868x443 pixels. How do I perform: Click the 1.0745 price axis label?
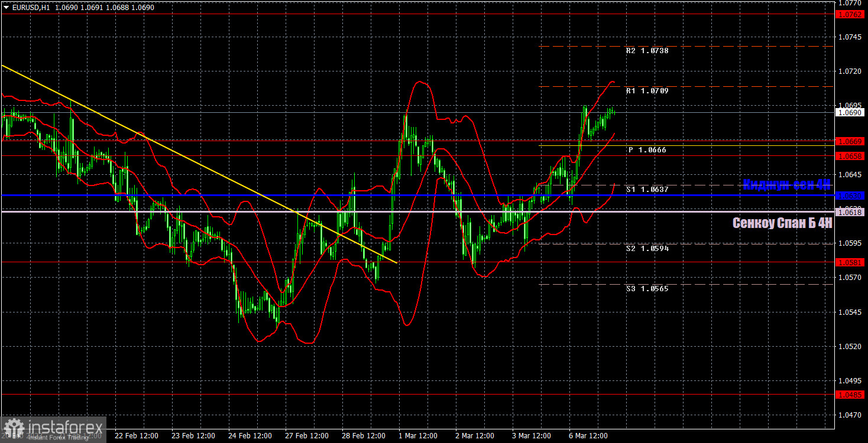pos(850,37)
